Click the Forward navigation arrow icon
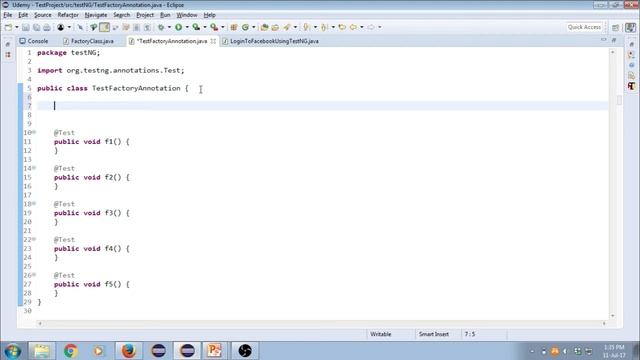640x360 pixels. pyautogui.click(x=371, y=27)
